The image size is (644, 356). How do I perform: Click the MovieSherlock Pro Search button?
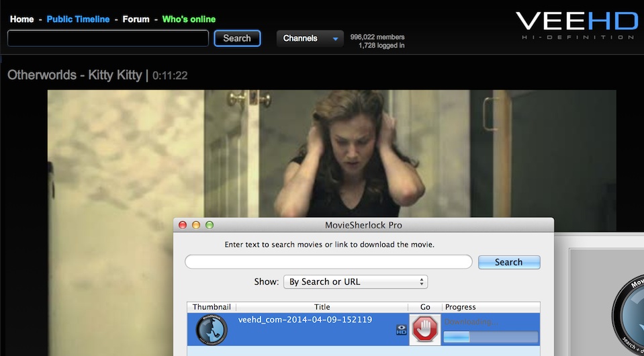coord(509,262)
